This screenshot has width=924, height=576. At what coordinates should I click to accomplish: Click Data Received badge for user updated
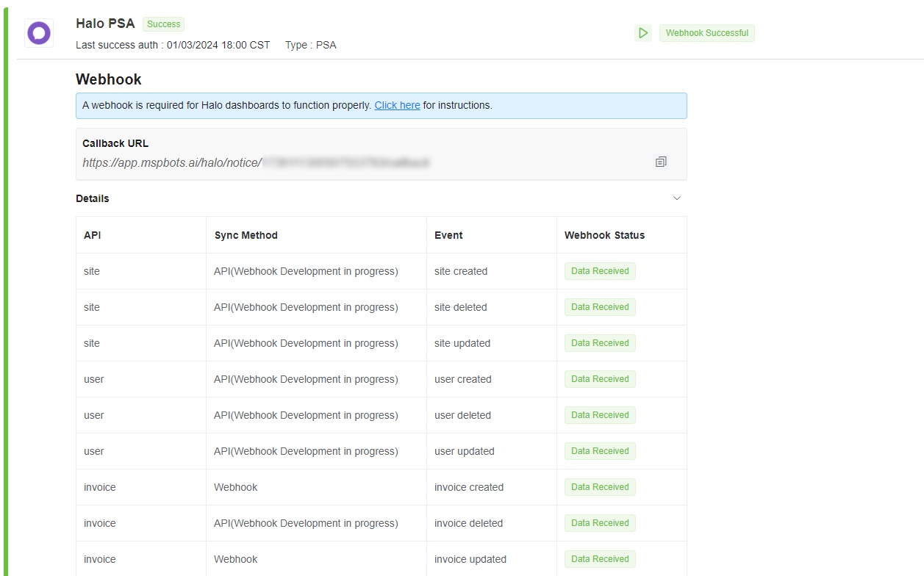click(x=600, y=451)
